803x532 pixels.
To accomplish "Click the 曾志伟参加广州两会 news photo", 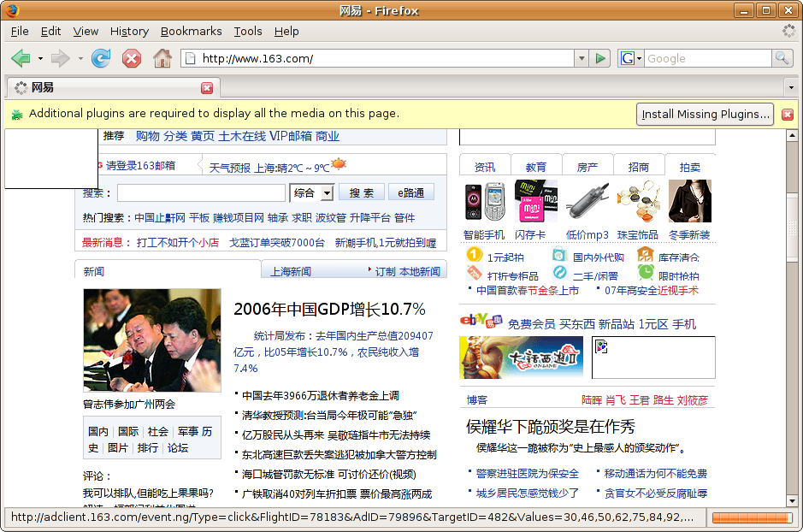I will (152, 340).
